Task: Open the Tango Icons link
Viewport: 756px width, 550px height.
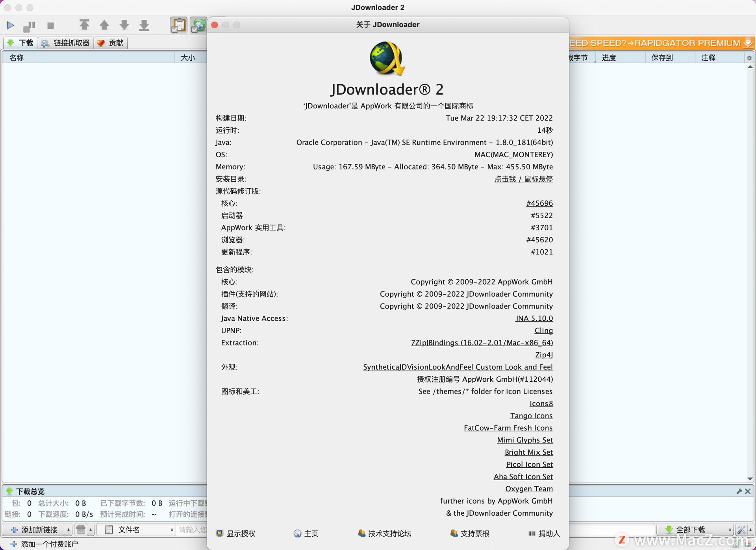Action: pyautogui.click(x=531, y=416)
